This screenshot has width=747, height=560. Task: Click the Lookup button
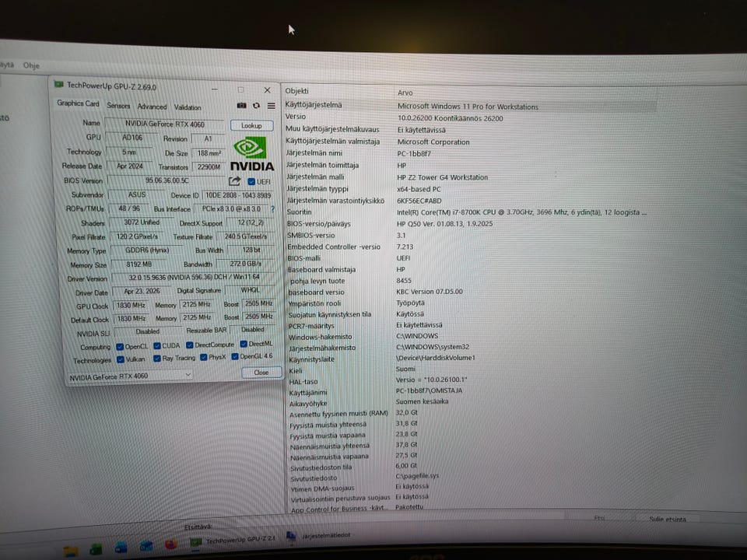(x=251, y=126)
